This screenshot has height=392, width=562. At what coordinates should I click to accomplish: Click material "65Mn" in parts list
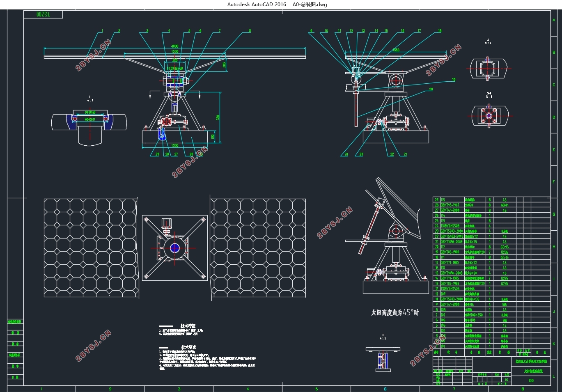coord(505,205)
